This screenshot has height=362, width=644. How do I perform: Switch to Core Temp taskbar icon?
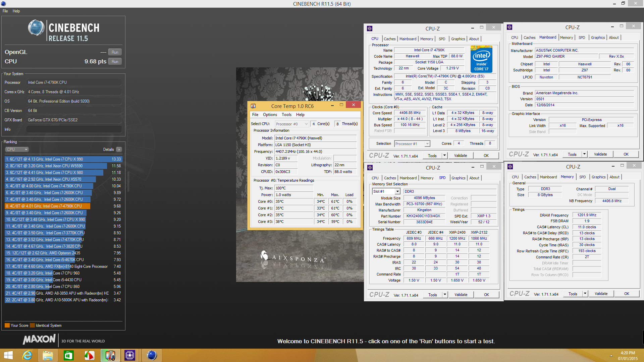point(110,355)
